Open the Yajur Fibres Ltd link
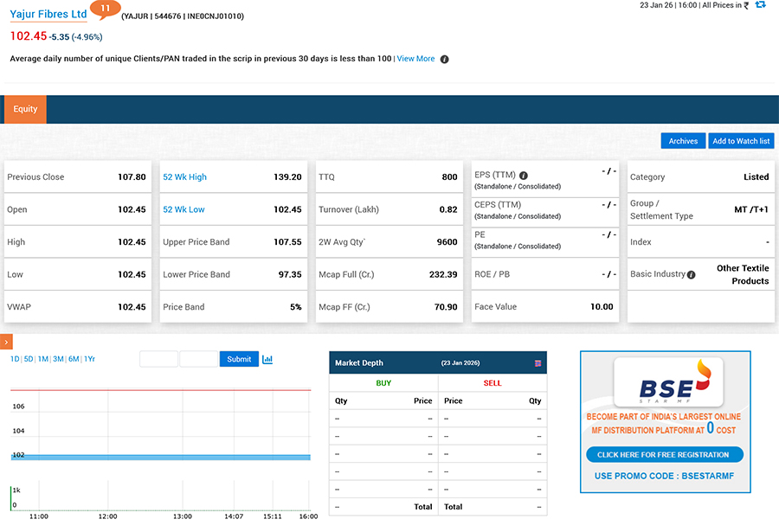The width and height of the screenshot is (779, 532). point(48,15)
